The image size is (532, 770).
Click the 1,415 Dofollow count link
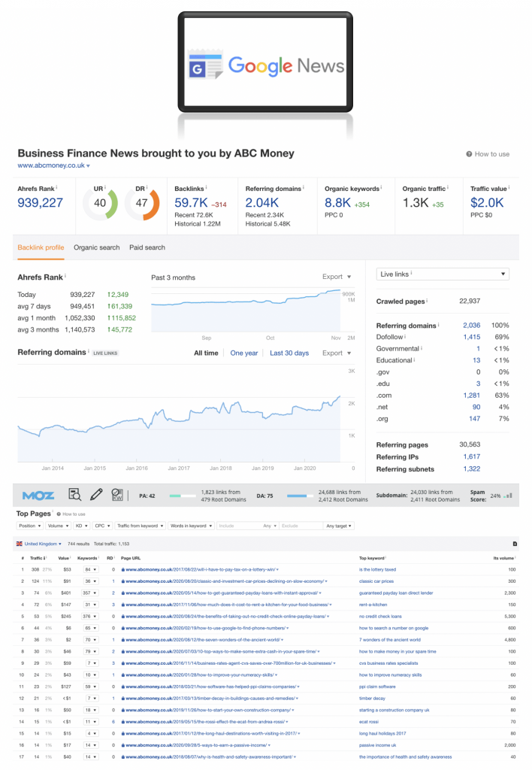coord(472,337)
